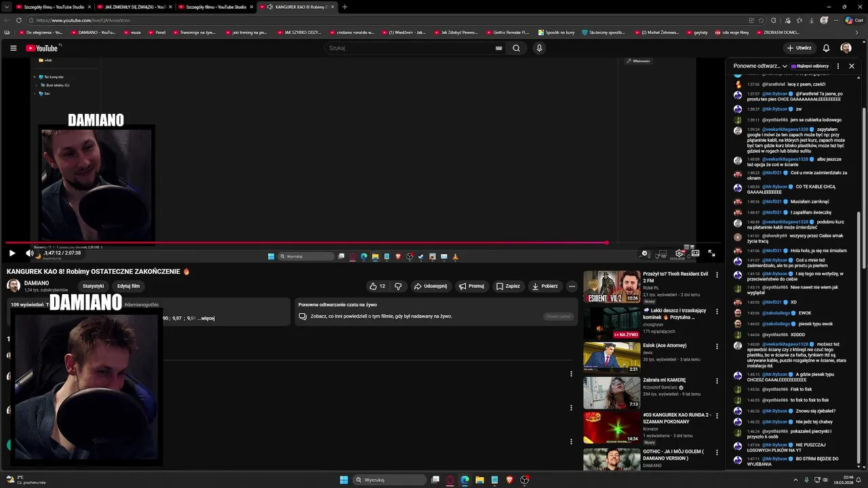Screen dimensions: 868x488
Task: Click the Utwórz create button
Action: [799, 48]
